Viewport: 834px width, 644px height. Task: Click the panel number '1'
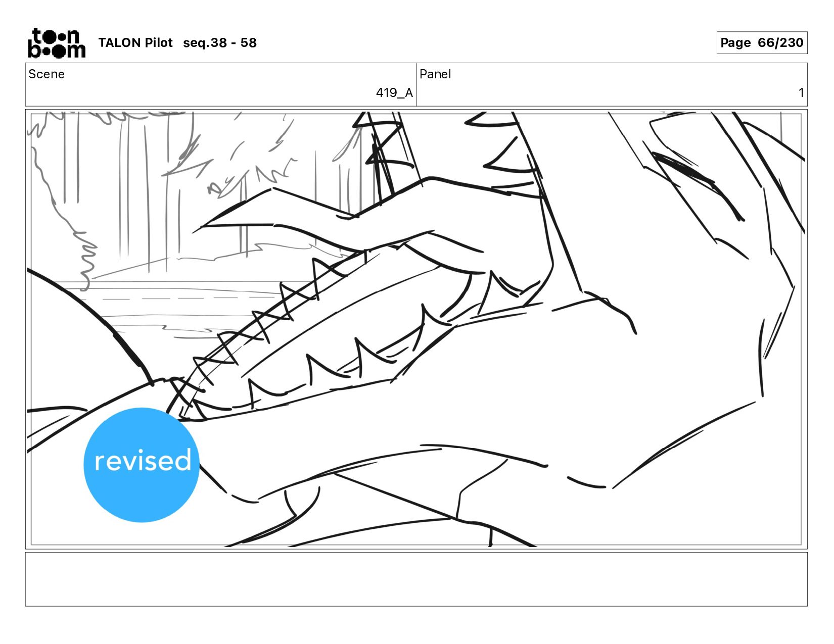[801, 93]
